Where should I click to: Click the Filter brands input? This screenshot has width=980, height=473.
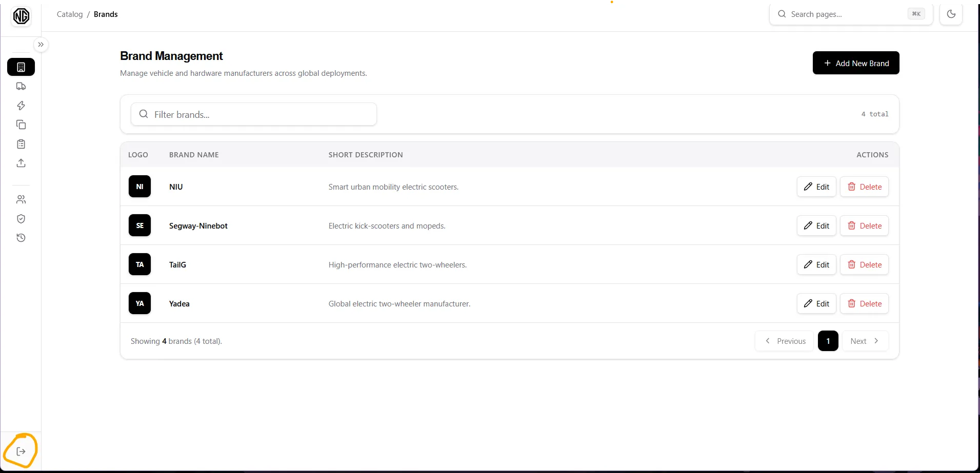(x=254, y=114)
